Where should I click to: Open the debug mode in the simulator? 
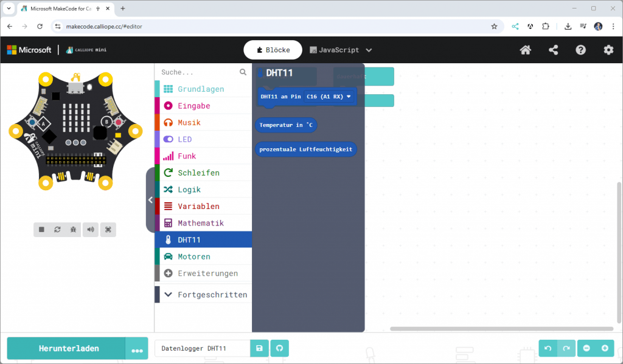pos(74,229)
